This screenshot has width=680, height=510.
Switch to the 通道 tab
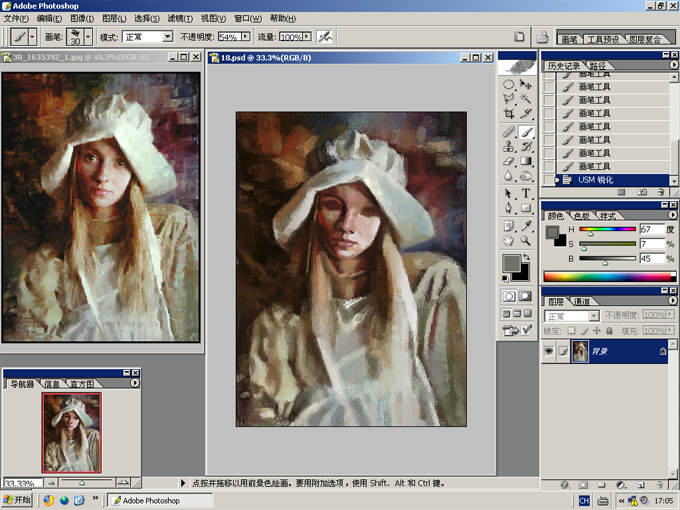[x=582, y=301]
